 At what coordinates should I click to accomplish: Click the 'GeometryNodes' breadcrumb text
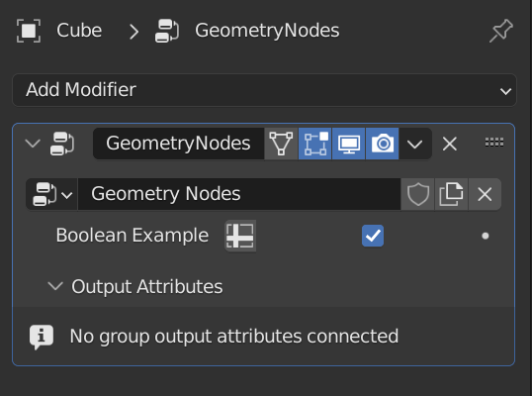click(267, 31)
